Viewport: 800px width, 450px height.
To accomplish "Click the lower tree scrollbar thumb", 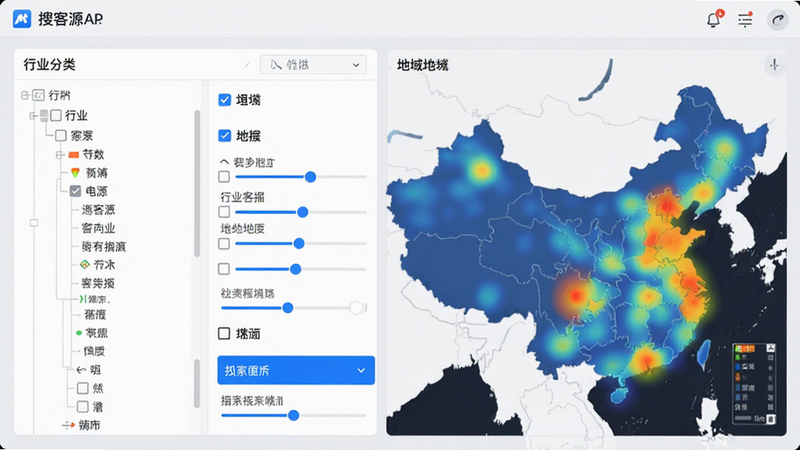I will 197,384.
